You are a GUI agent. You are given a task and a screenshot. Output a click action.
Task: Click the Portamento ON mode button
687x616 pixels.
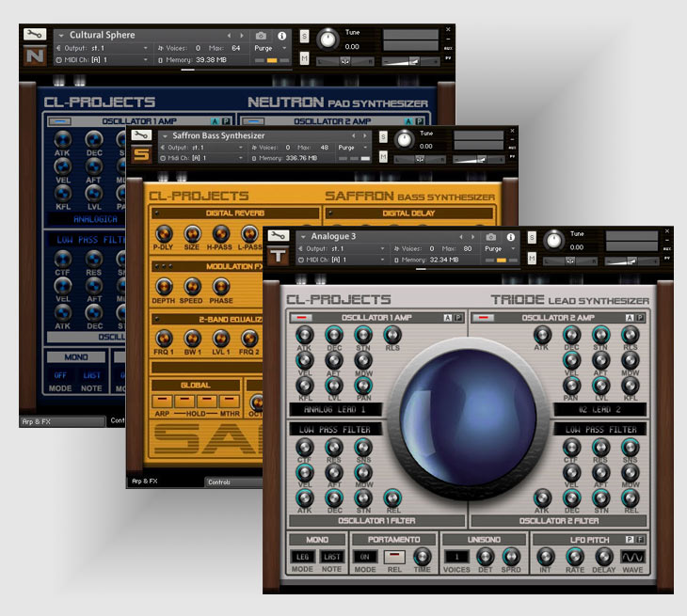[x=364, y=556]
